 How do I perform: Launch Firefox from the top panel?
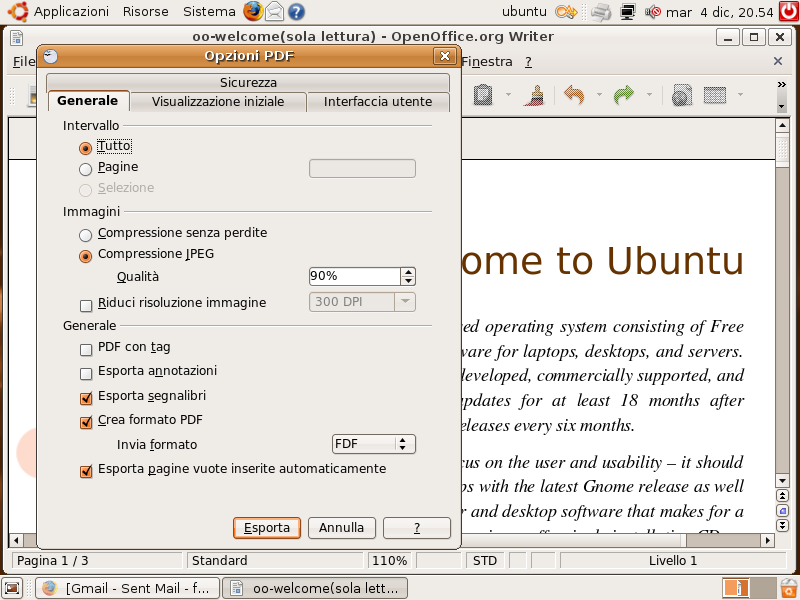tap(253, 12)
